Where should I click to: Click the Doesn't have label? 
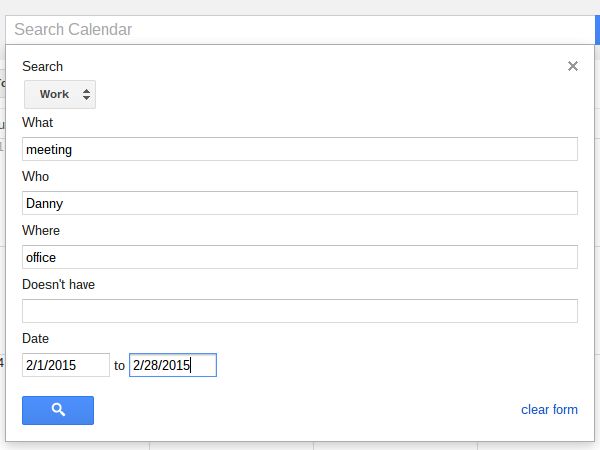coord(58,284)
